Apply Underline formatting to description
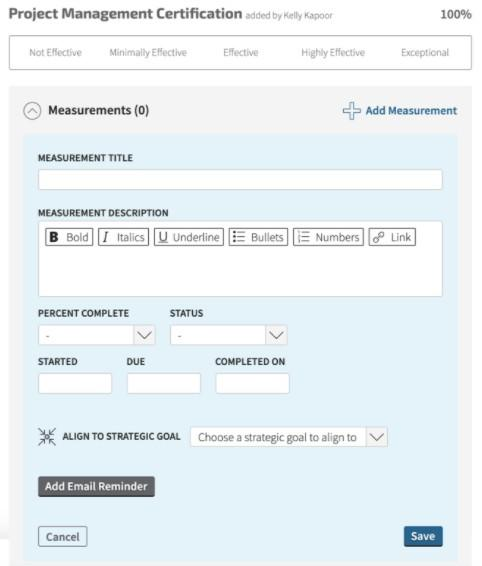Viewport: 482px width, 566px height. point(189,237)
